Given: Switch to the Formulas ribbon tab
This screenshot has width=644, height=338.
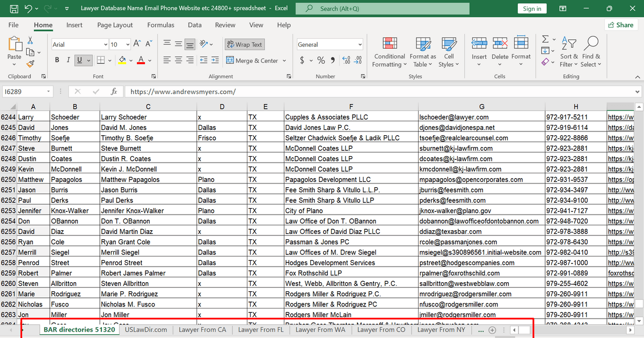Looking at the screenshot, I should coord(160,25).
